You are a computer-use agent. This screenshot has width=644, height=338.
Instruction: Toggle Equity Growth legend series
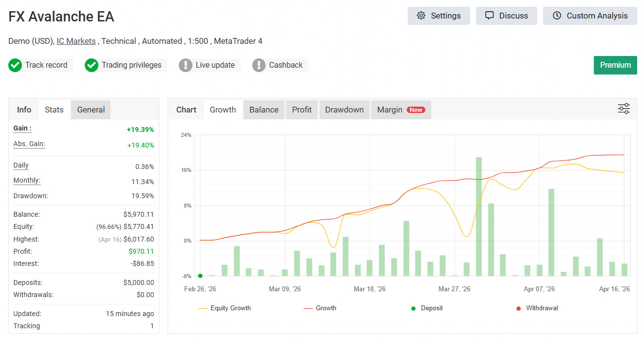[225, 308]
